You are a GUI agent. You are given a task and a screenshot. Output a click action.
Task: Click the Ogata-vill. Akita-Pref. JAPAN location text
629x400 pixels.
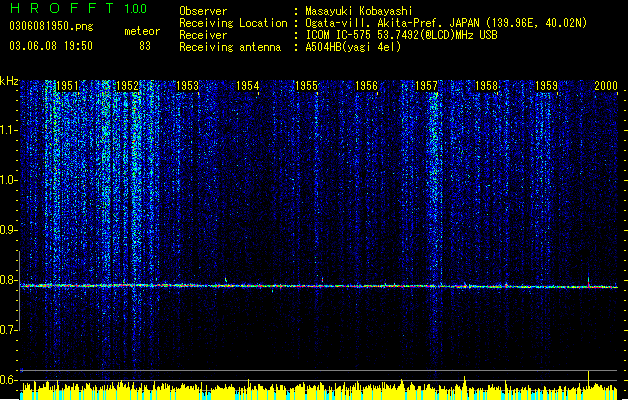[446, 23]
